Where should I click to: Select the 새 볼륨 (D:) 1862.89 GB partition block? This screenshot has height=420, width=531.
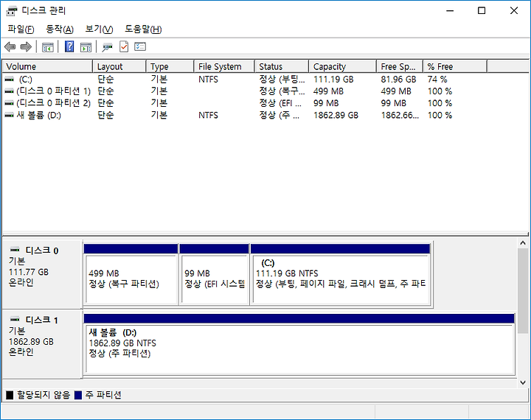(299, 344)
